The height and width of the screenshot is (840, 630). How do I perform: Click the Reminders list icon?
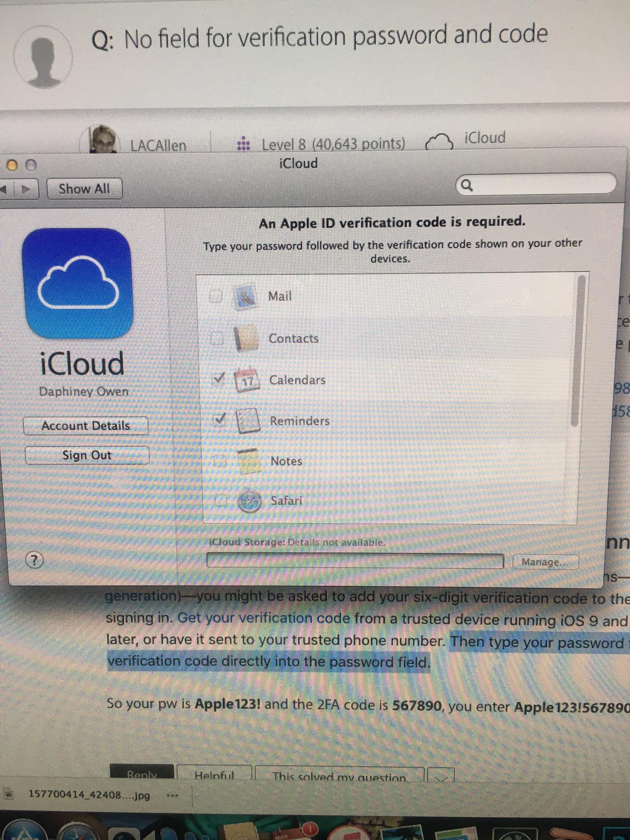[249, 421]
